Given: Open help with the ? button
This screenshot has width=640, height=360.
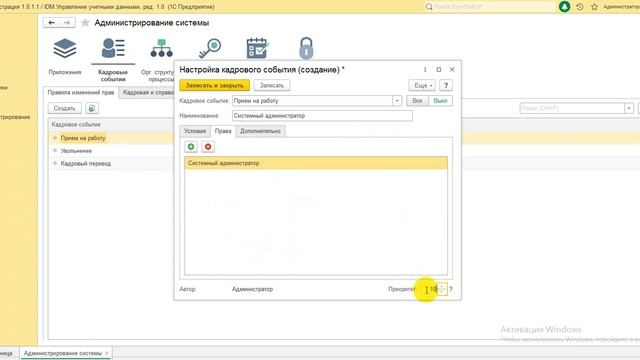Looking at the screenshot, I should (x=446, y=85).
